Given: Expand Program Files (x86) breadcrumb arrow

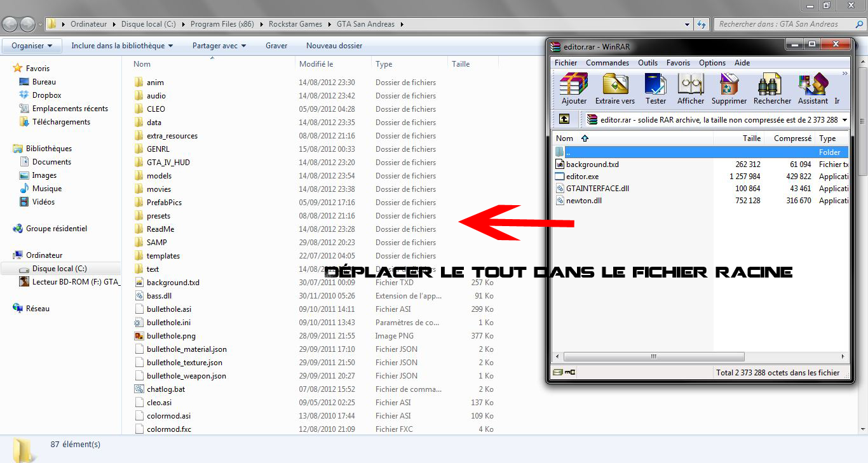Looking at the screenshot, I should tap(261, 24).
